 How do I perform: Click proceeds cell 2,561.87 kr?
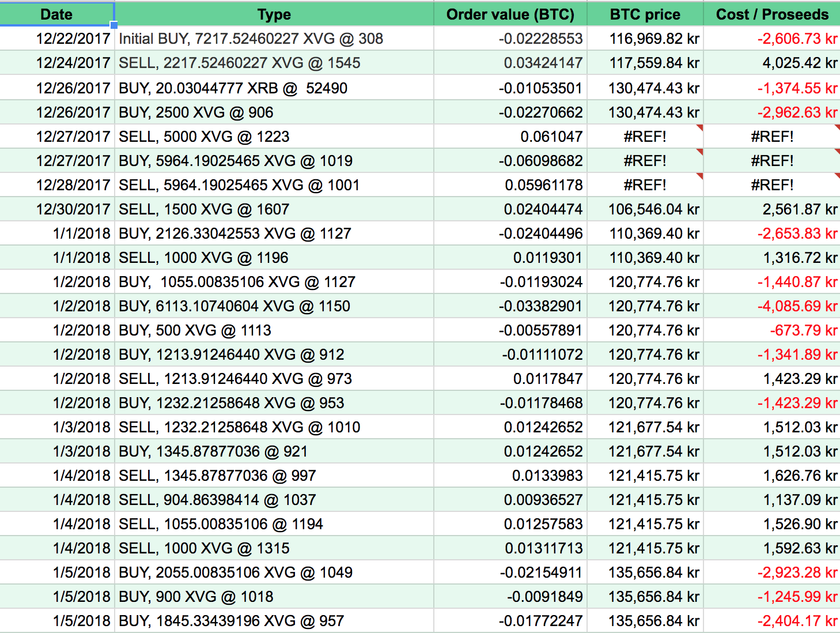pyautogui.click(x=772, y=209)
